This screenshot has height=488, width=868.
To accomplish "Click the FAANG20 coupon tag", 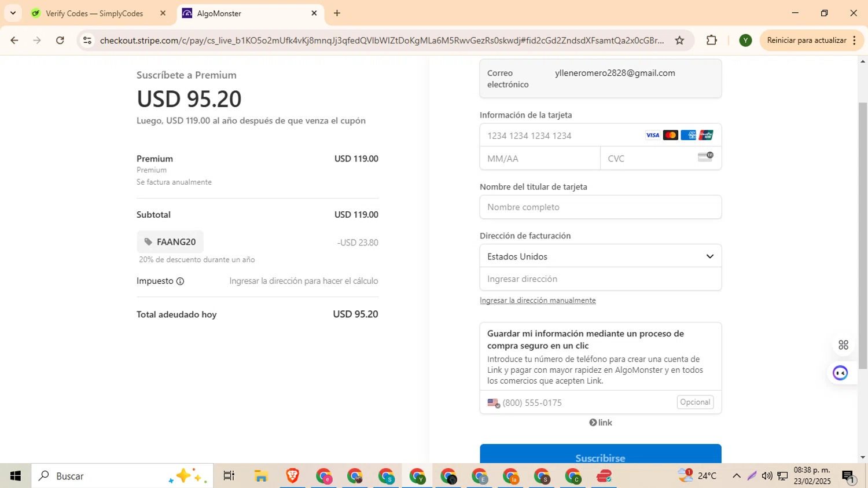I will tap(170, 242).
